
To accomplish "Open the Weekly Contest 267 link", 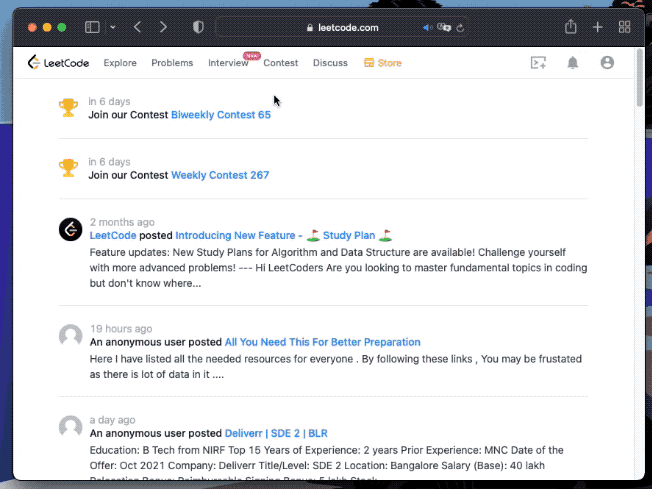I will 220,175.
